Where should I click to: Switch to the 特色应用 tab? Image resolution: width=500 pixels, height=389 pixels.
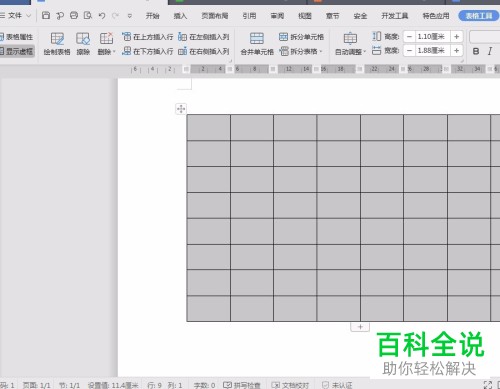pyautogui.click(x=436, y=16)
